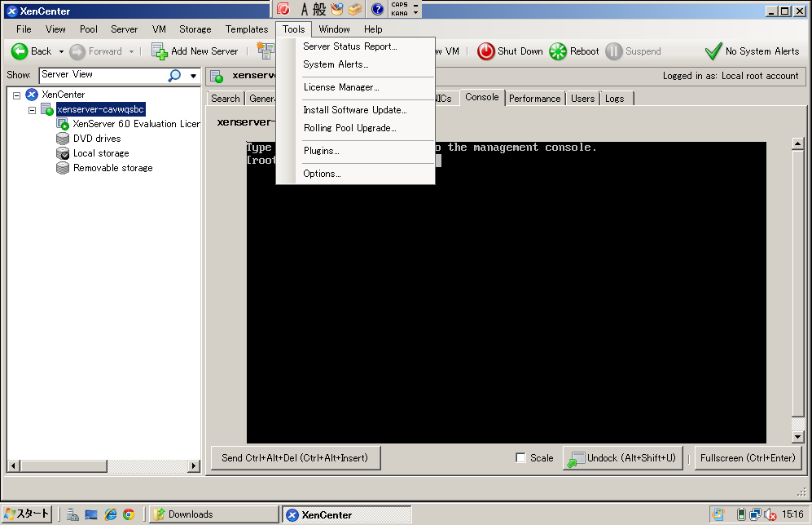
Task: Click the tree horizontal scrollbar left arrow
Action: click(14, 465)
